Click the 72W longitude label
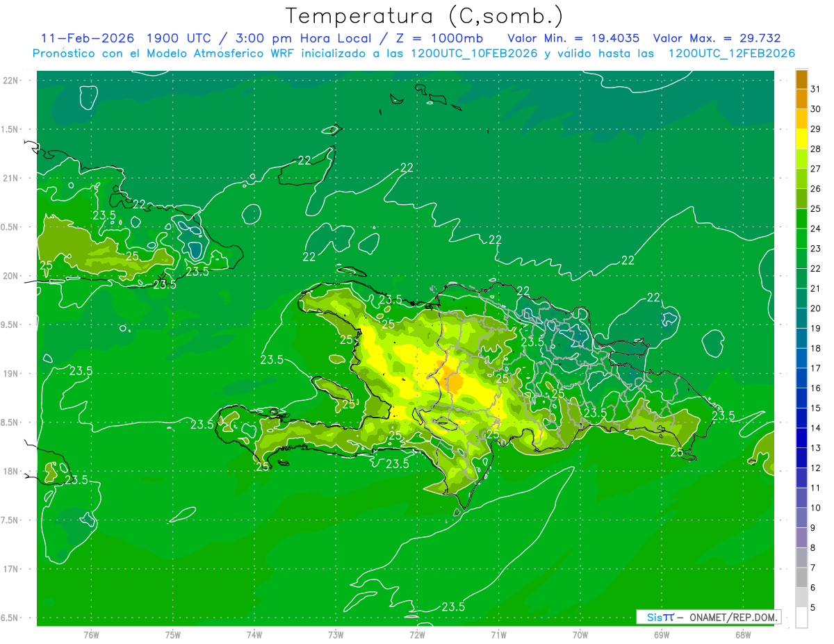 pyautogui.click(x=416, y=635)
